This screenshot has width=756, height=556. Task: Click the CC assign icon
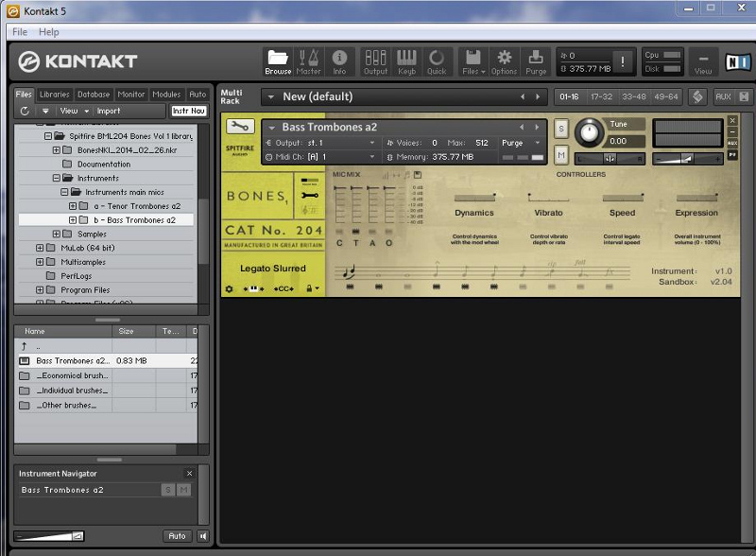pyautogui.click(x=283, y=288)
